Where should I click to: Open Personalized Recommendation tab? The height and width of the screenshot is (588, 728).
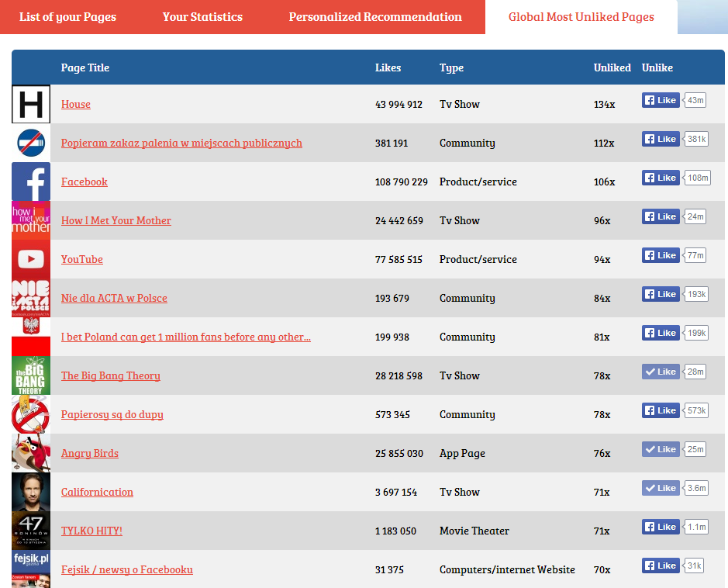pos(375,17)
